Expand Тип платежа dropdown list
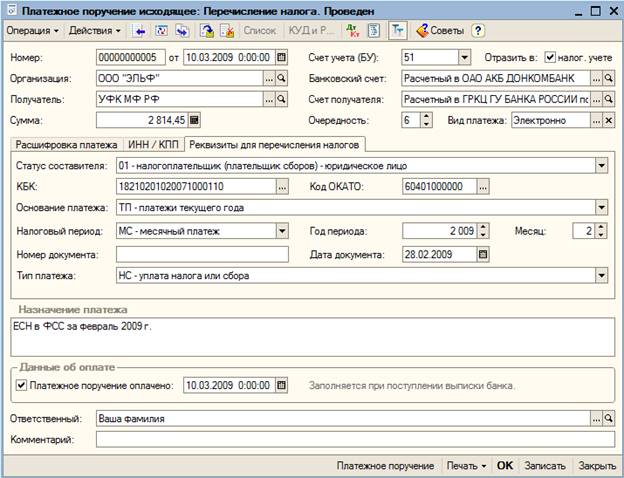This screenshot has width=624, height=478. point(601,275)
